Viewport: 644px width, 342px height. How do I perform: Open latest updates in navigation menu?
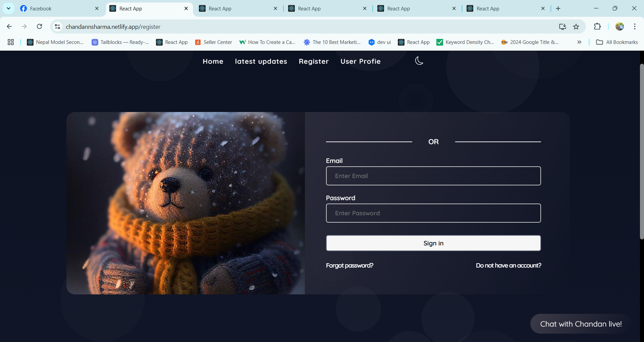coord(261,61)
